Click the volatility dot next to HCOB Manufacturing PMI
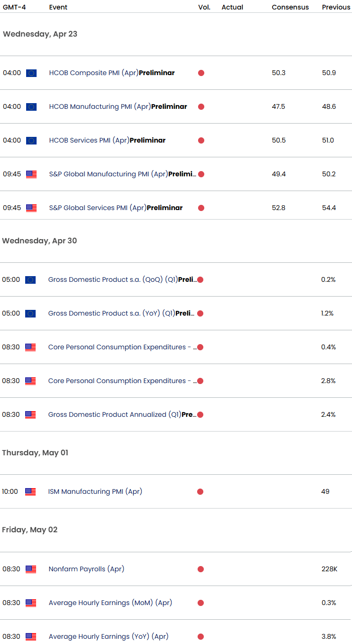This screenshot has width=352, height=644. [x=201, y=106]
